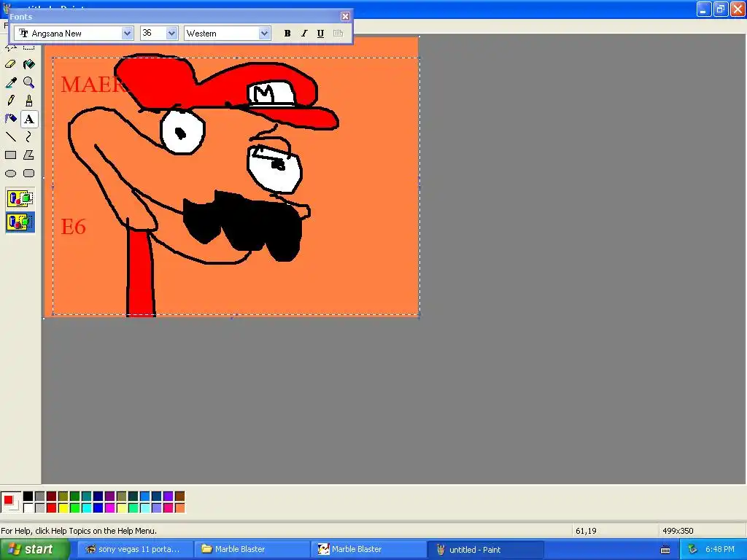Choose the transparent background drawing option
747x560 pixels.
[20, 222]
